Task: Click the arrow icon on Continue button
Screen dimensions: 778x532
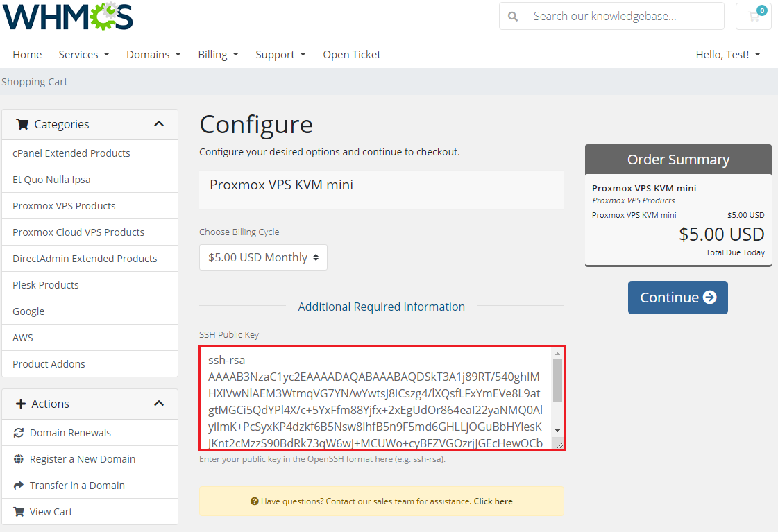Action: point(709,297)
